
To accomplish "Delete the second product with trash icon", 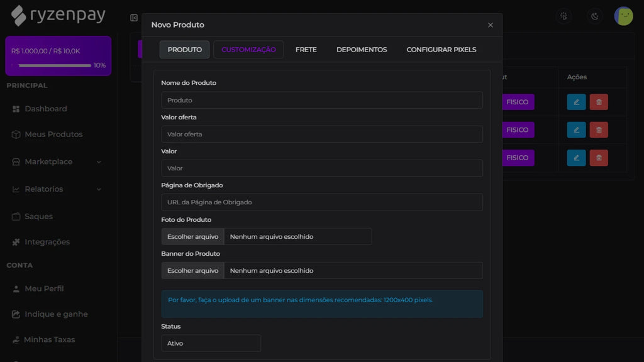I will [x=599, y=129].
